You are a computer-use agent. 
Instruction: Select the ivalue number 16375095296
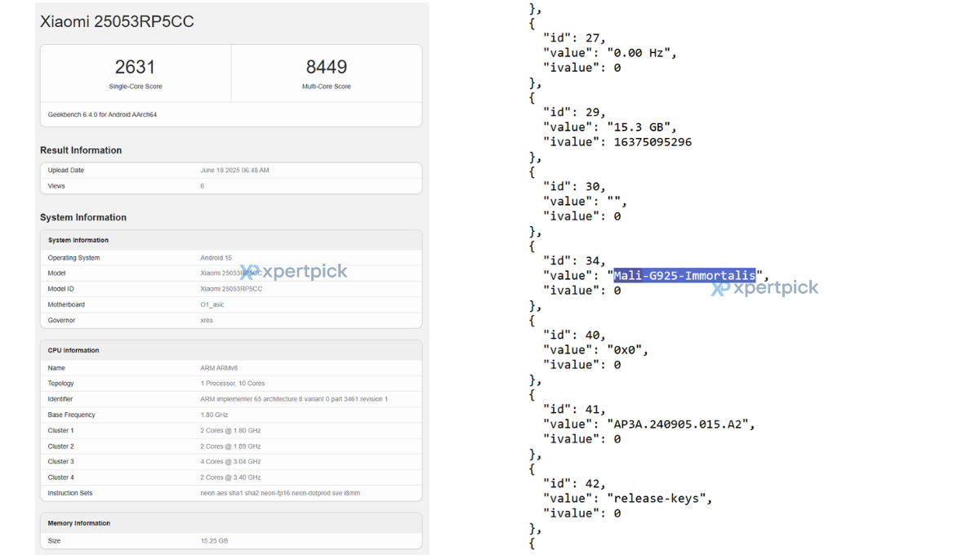(653, 142)
